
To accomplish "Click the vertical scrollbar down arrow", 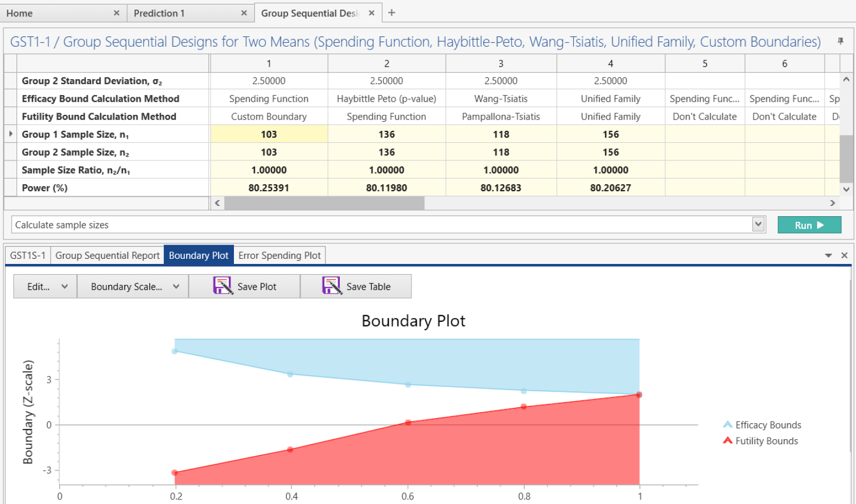I will (x=846, y=189).
